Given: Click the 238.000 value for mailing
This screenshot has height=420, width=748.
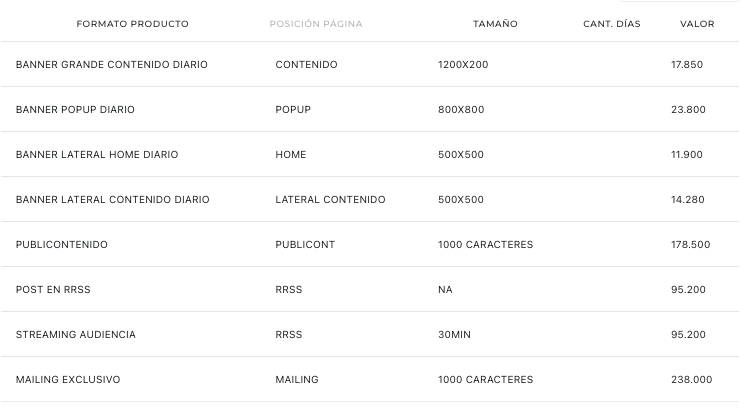Looking at the screenshot, I should click(691, 379).
